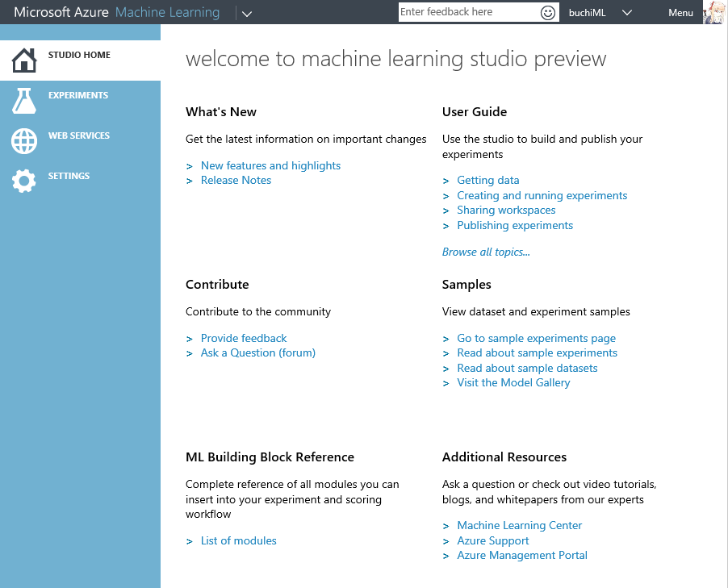
Task: Open Studio Home house icon
Action: pyautogui.click(x=24, y=60)
